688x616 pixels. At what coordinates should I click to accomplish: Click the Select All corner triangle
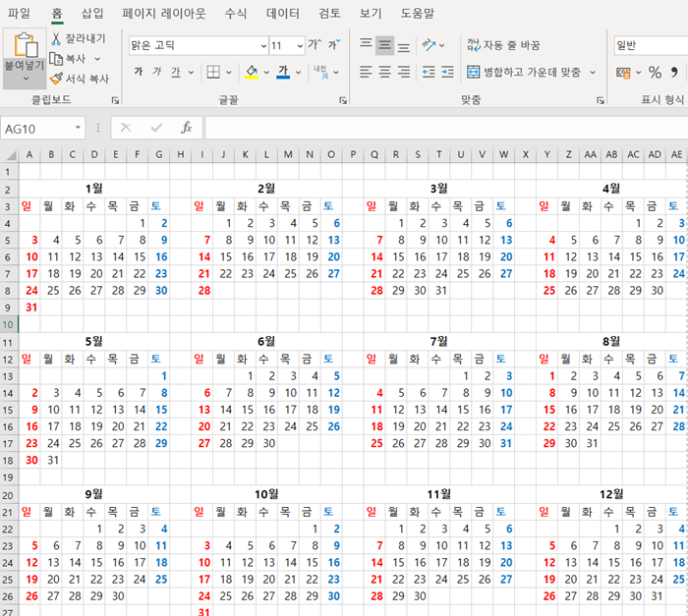tap(11, 155)
